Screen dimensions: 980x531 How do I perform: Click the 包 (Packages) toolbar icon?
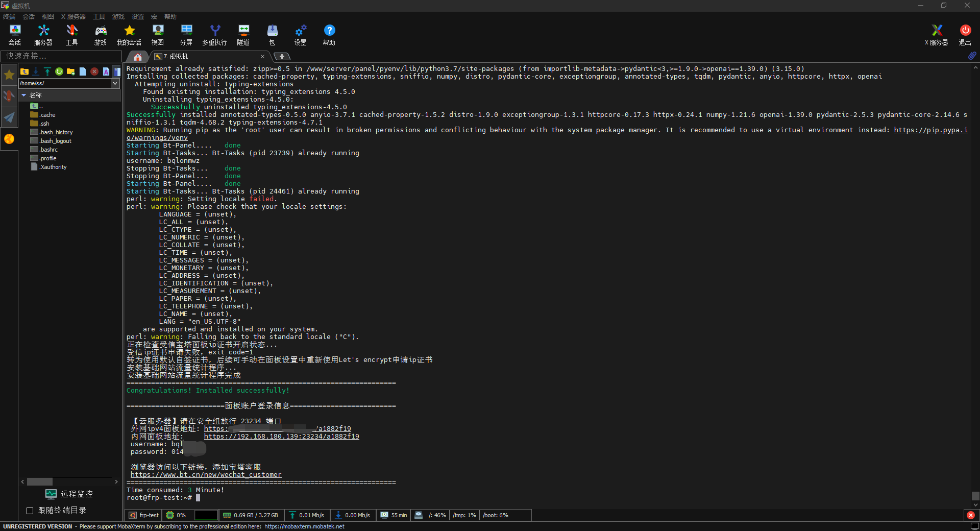pos(272,35)
